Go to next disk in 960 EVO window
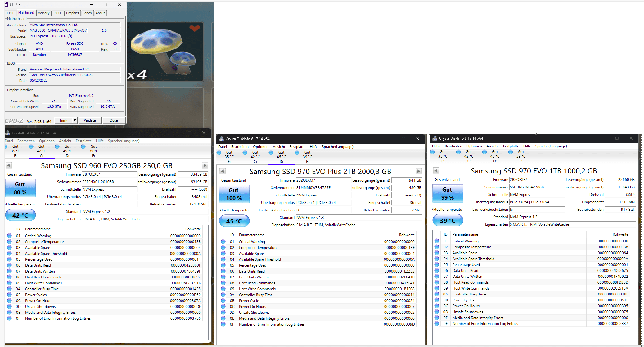Image resolution: width=644 pixels, height=347 pixels. (205, 165)
